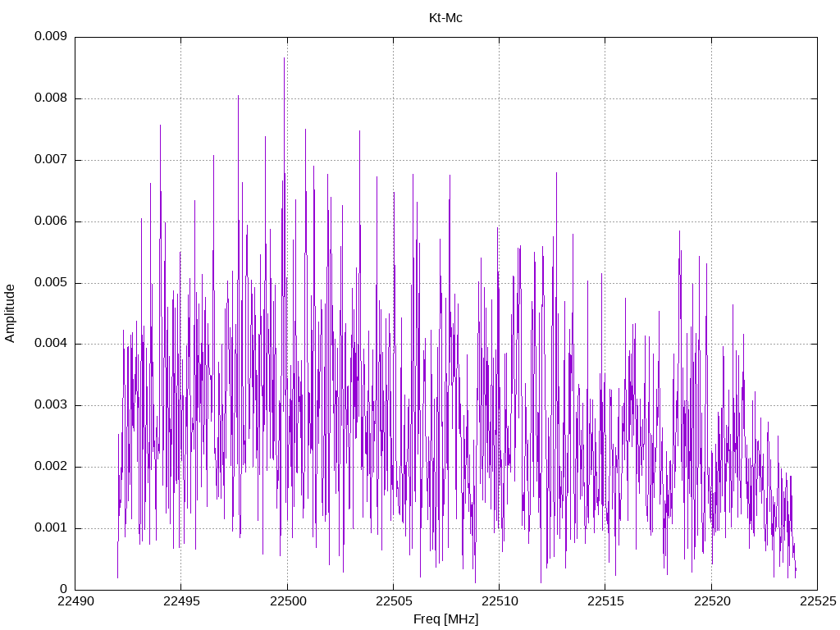Viewport: 840px width, 630px height.
Task: Click x-axis tick label 22515
Action: [x=606, y=601]
